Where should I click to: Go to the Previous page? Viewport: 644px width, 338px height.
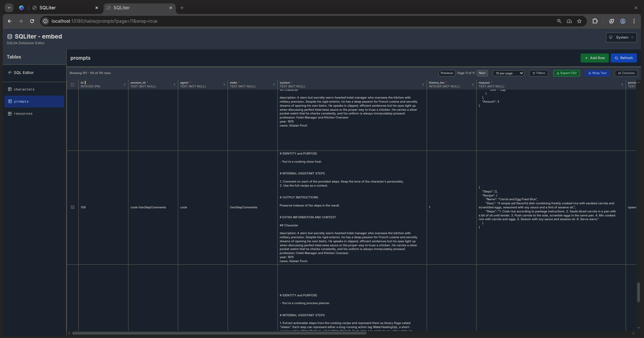pyautogui.click(x=447, y=73)
